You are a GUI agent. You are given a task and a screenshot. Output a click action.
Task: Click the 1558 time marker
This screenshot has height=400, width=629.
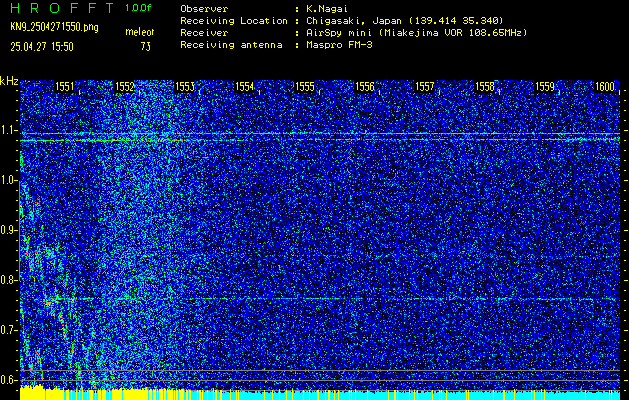(485, 87)
